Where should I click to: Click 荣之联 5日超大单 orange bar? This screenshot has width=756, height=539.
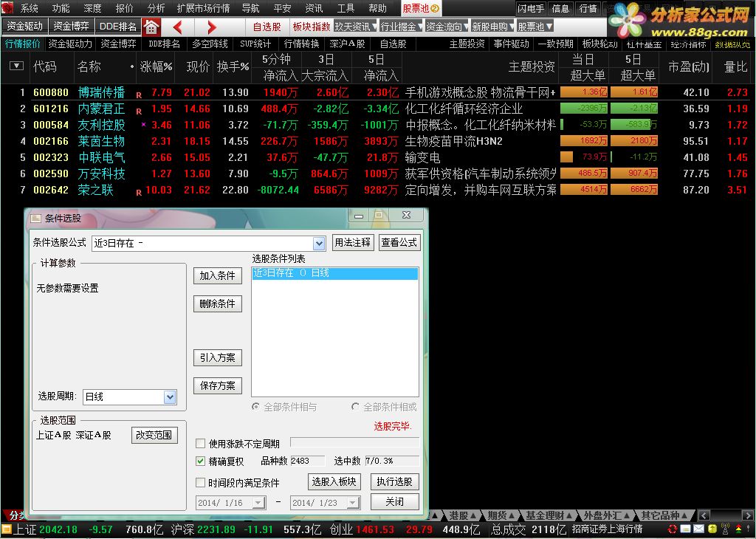pyautogui.click(x=634, y=190)
